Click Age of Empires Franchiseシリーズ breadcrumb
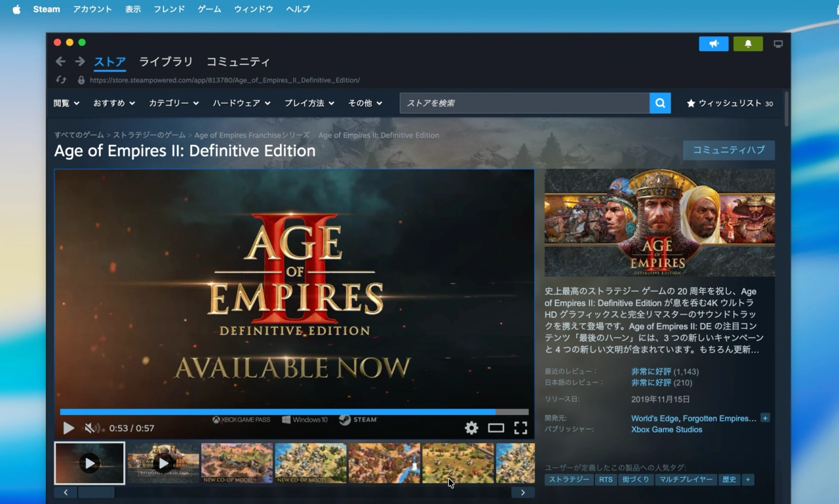This screenshot has height=504, width=839. pos(252,135)
